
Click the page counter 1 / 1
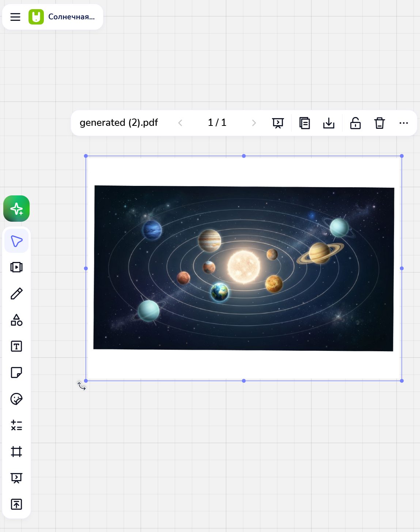point(217,123)
